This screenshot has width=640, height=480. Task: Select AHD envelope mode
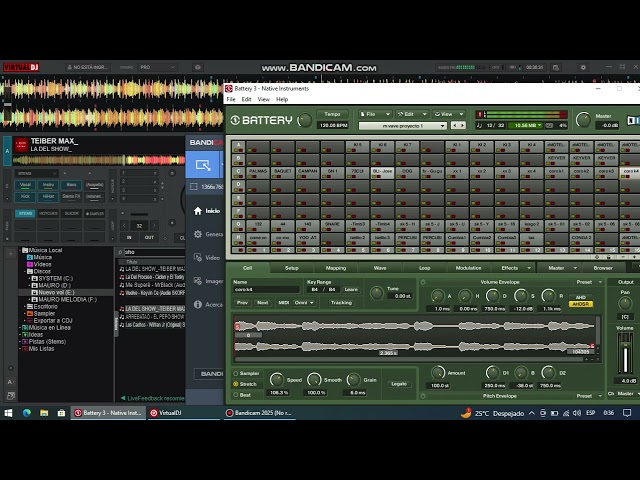(x=580, y=298)
